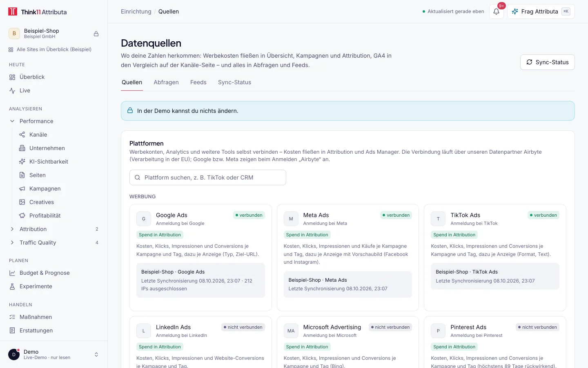The image size is (588, 368).
Task: Click the Budget & Prognose chart icon
Action: (12, 273)
